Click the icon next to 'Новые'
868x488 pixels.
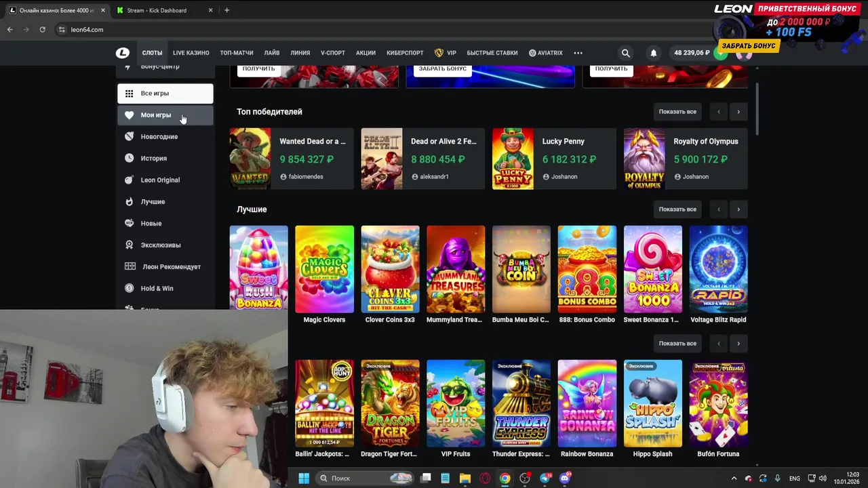[129, 224]
